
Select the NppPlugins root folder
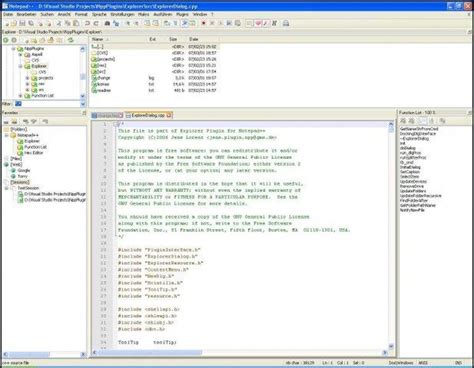[x=34, y=49]
